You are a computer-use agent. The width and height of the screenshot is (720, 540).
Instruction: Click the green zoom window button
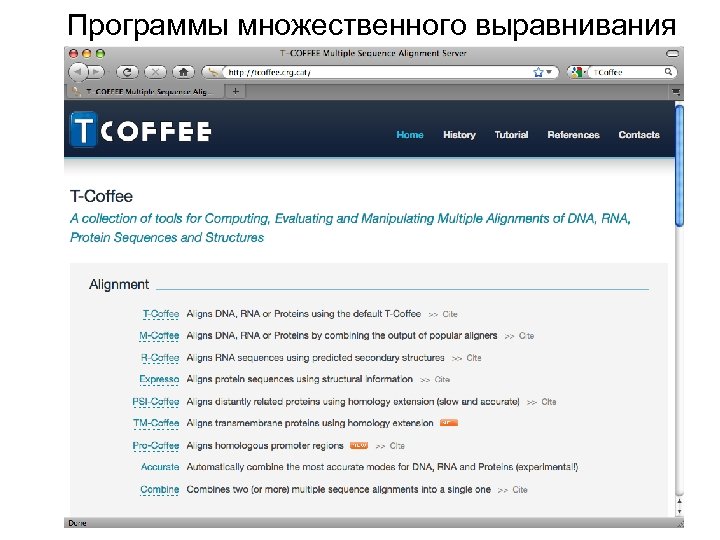tap(100, 54)
